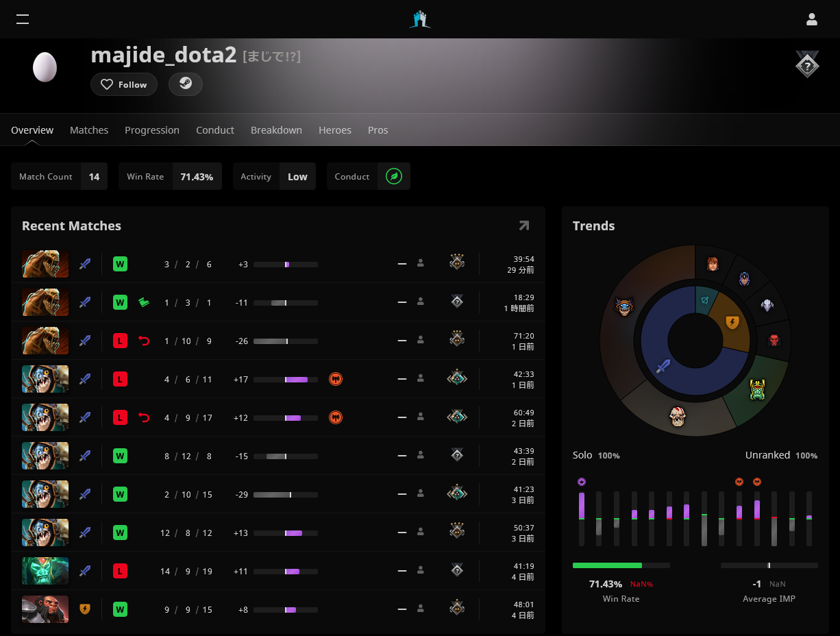Viewport: 840px width, 636px height.
Task: Follow majide_dota2 player
Action: point(124,84)
